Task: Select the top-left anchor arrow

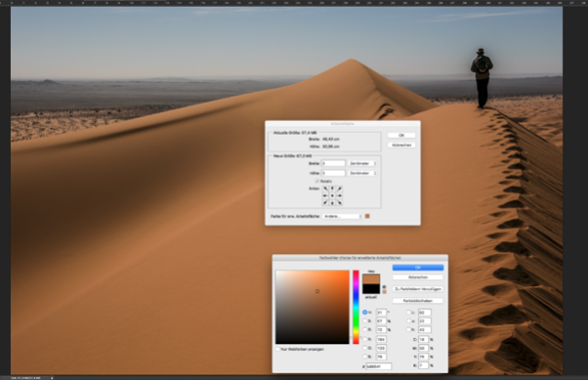Action: tap(325, 189)
